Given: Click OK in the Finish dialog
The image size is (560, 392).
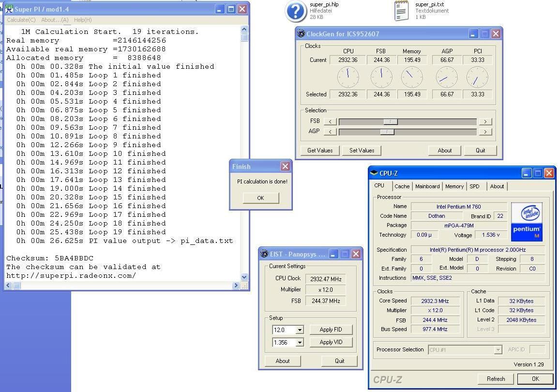Looking at the screenshot, I should tap(261, 198).
